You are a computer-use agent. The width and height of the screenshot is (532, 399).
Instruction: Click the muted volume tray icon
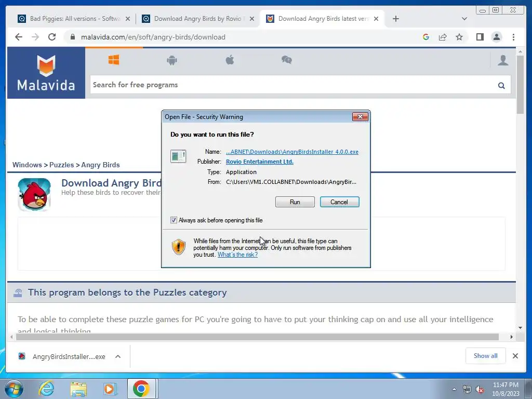tap(480, 390)
